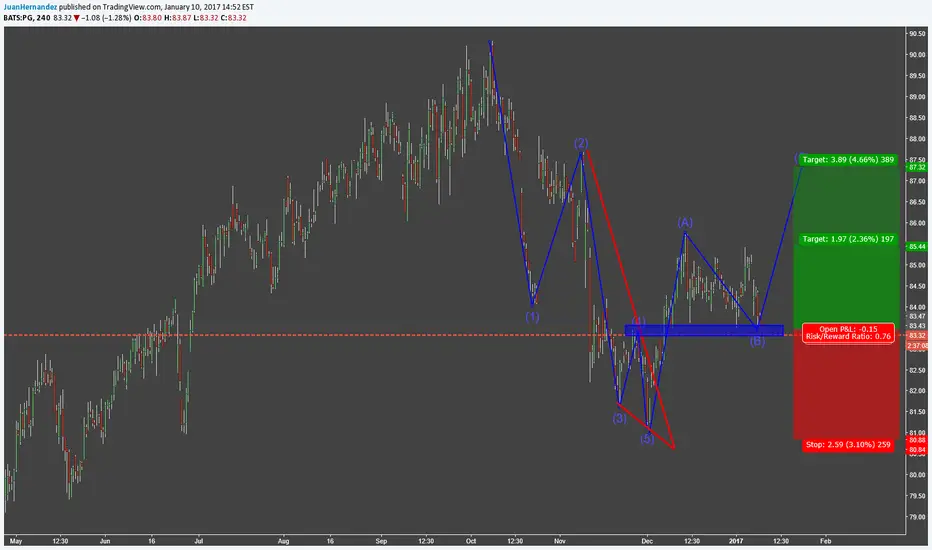Viewport: 932px width, 550px height.
Task: Click the (5) wave label
Action: pyautogui.click(x=647, y=439)
